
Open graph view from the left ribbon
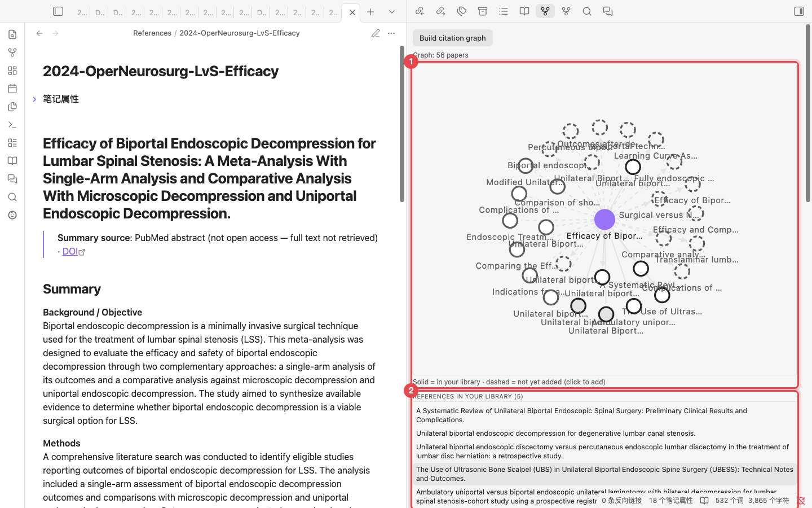coord(12,52)
